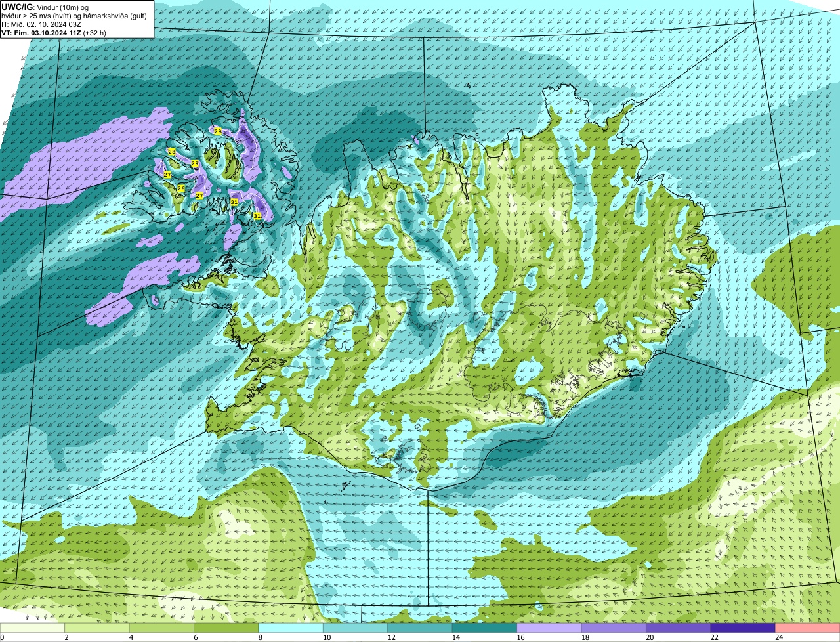
Task: Click the 0–2 m/s pale yellow legend swatch
Action: point(32,628)
